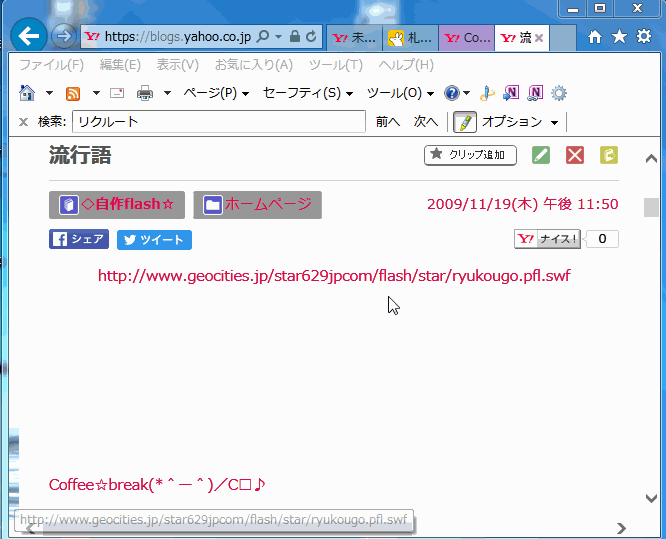Switch to the Co... tab
Screen dimensions: 666x539
pos(466,38)
